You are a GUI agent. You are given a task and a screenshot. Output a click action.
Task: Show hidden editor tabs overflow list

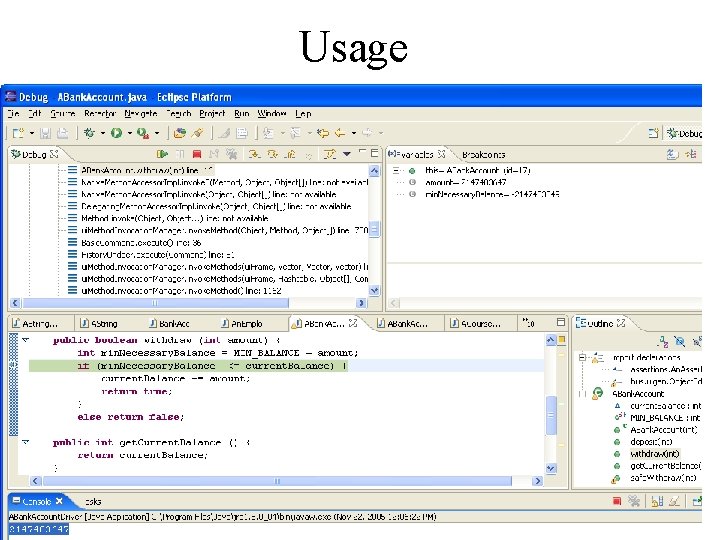click(x=529, y=323)
